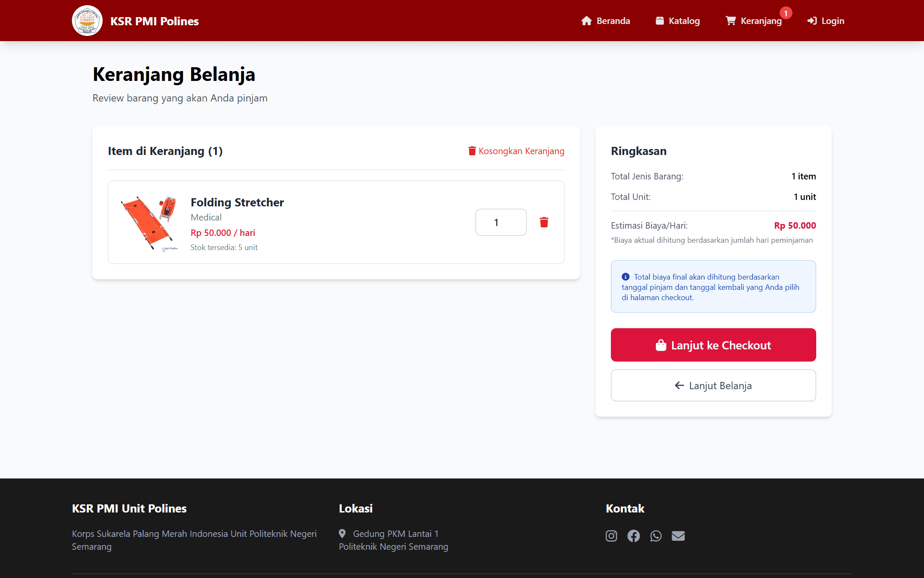The image size is (924, 578).
Task: Delete the Folding Stretcher item
Action: 544,222
